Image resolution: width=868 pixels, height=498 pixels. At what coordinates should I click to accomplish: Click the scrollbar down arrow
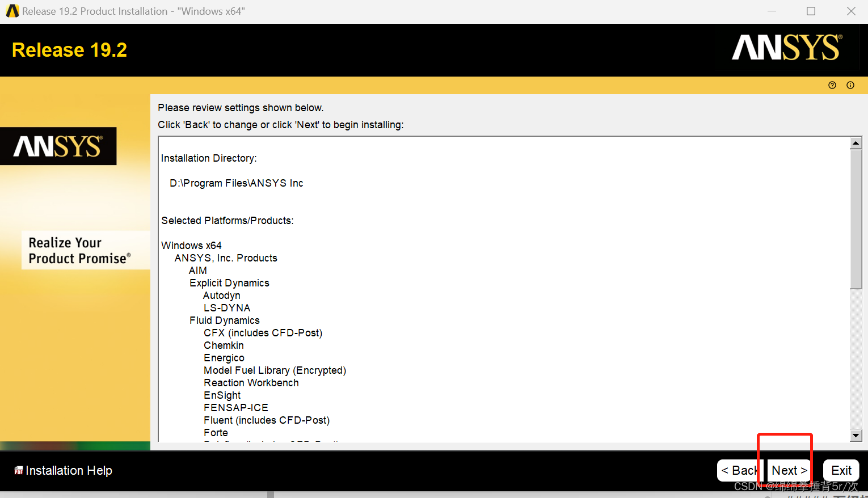(x=856, y=435)
